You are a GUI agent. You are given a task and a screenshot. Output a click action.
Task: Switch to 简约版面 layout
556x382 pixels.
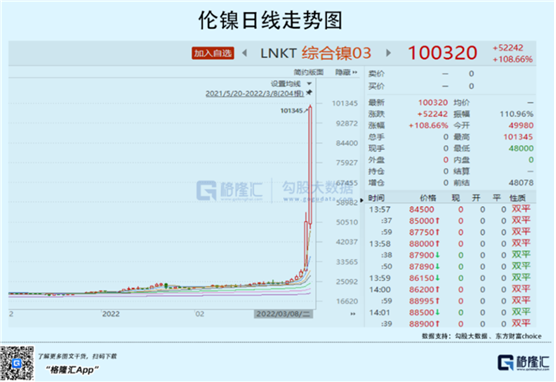point(308,72)
